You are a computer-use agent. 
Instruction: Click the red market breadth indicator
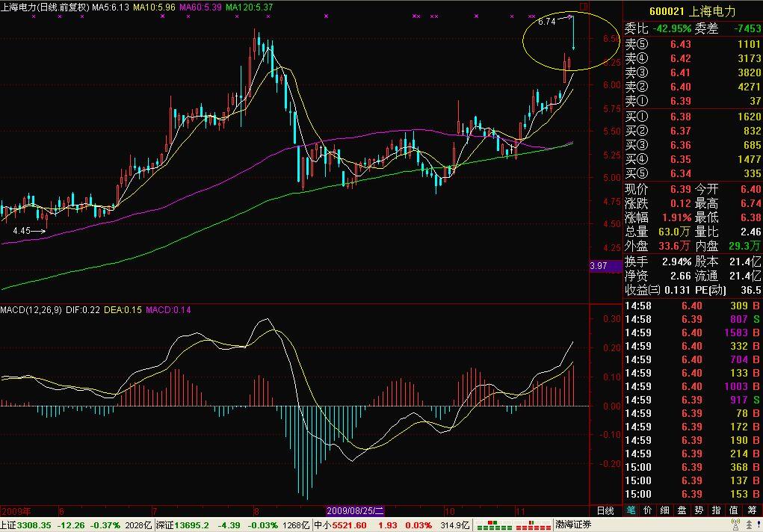point(534,525)
